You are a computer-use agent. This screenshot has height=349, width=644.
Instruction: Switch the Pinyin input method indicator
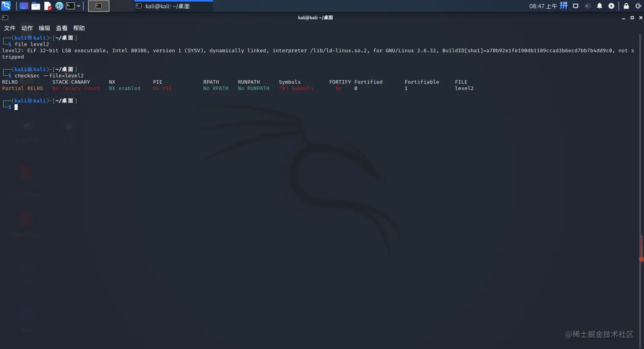563,6
